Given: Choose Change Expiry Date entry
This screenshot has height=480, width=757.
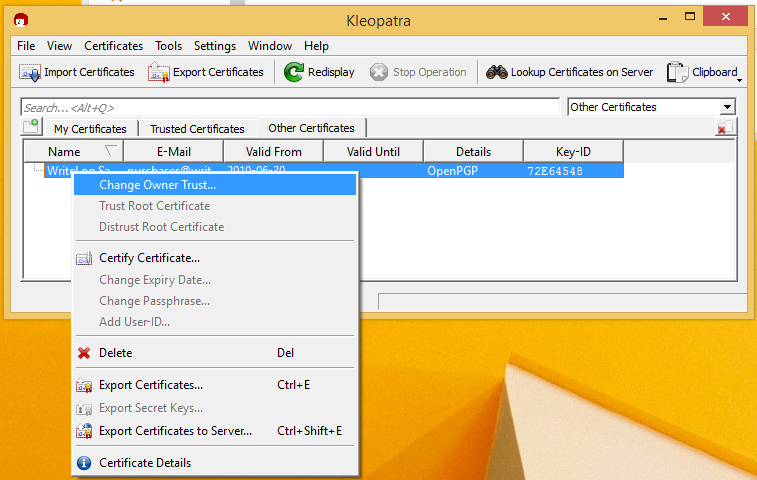Looking at the screenshot, I should point(215,280).
